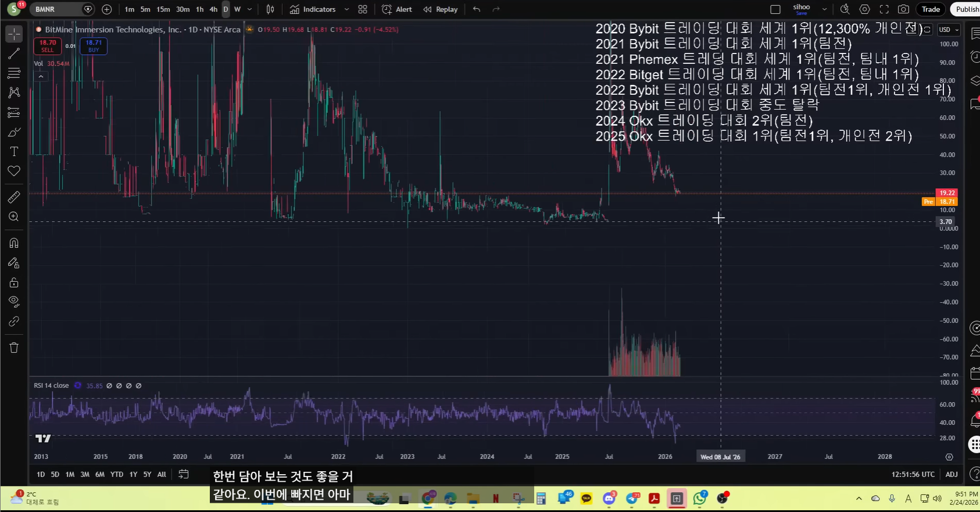The image size is (980, 512).
Task: Expand the Indicators favorites dropdown arrow
Action: 347,9
